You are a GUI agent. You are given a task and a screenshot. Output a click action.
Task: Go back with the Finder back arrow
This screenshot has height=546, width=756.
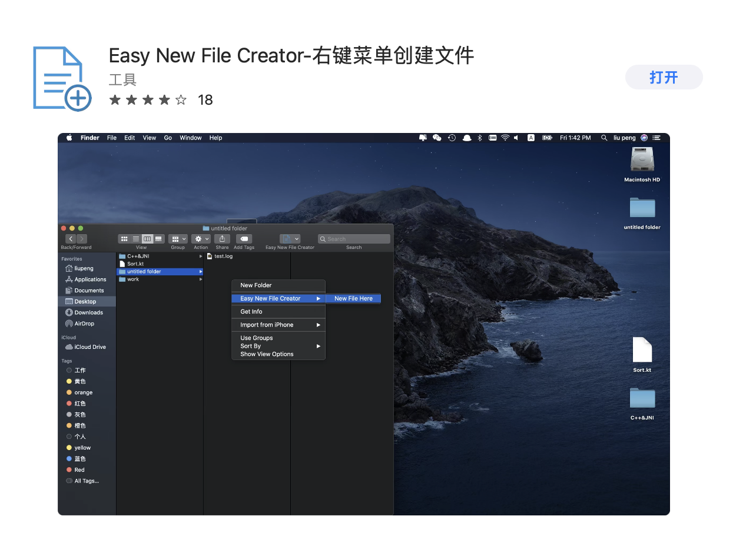click(71, 239)
